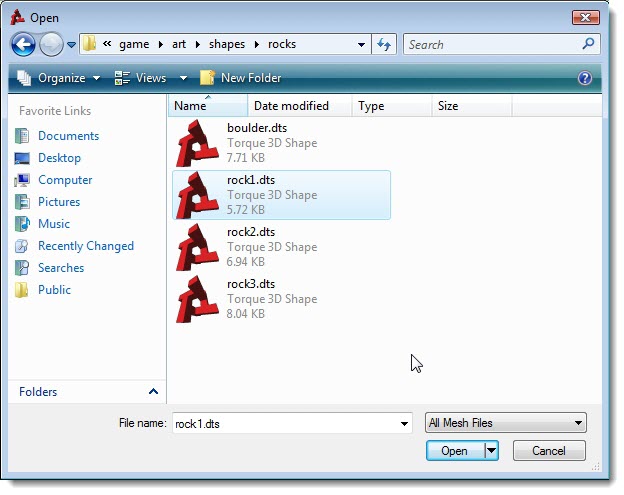Sort by Type column header
This screenshot has width=624, height=495.
point(392,106)
